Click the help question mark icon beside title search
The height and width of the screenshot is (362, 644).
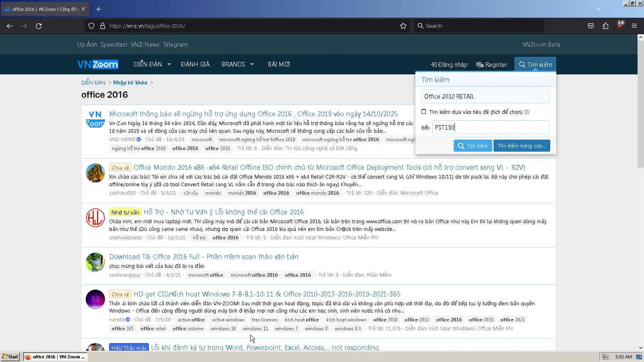pos(527,112)
